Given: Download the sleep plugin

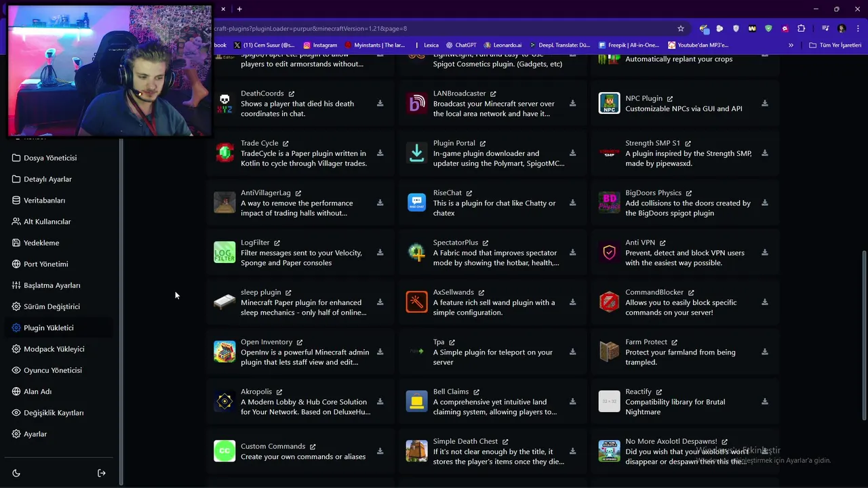Looking at the screenshot, I should pyautogui.click(x=380, y=302).
